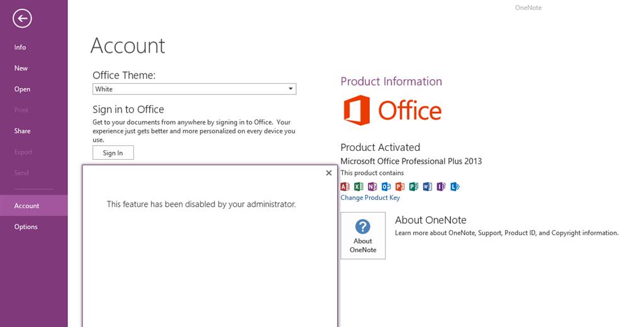Click the About OneNote heading text

click(431, 219)
